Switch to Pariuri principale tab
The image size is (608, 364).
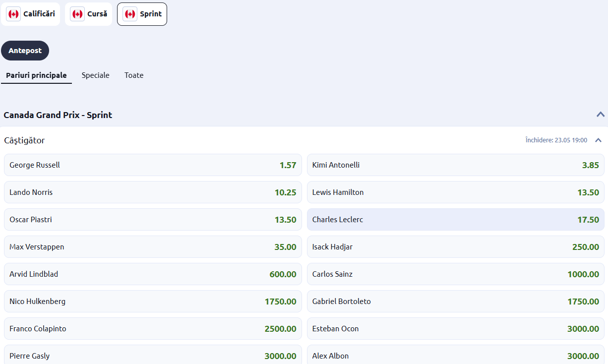[36, 75]
